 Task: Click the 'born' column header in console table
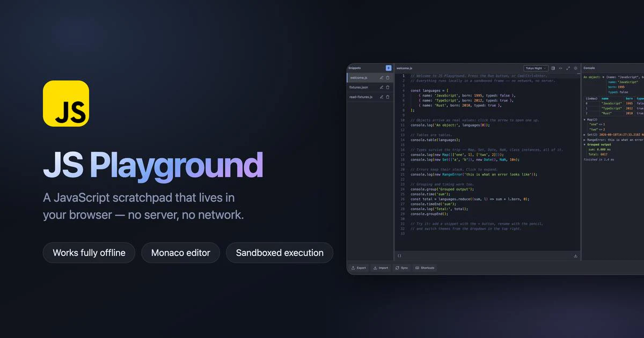coord(629,98)
